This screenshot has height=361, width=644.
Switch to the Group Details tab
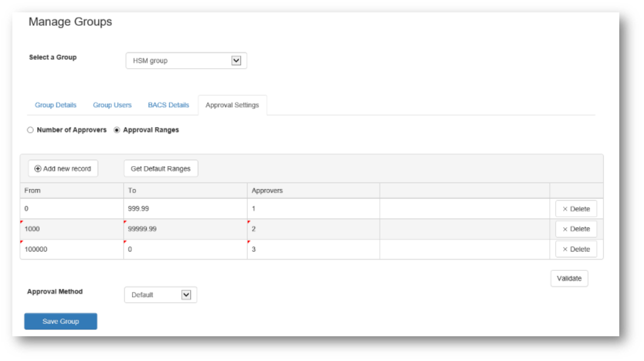point(55,105)
